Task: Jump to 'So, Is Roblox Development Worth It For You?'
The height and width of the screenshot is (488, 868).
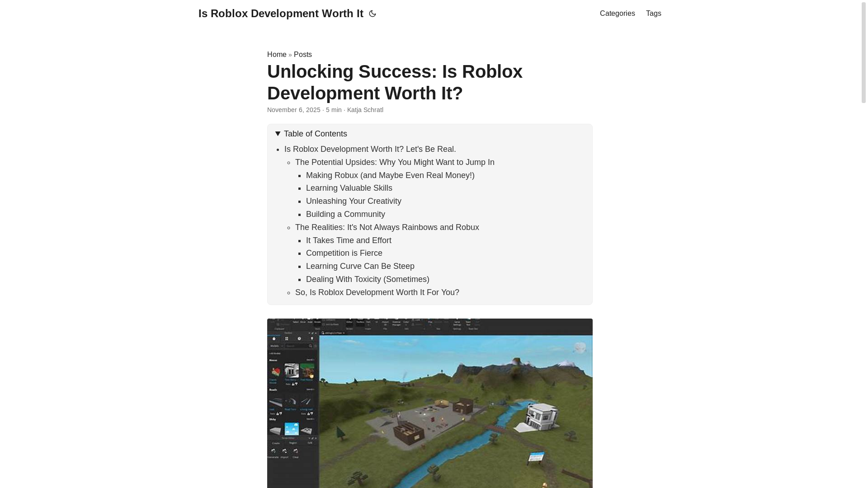Action: [x=377, y=292]
